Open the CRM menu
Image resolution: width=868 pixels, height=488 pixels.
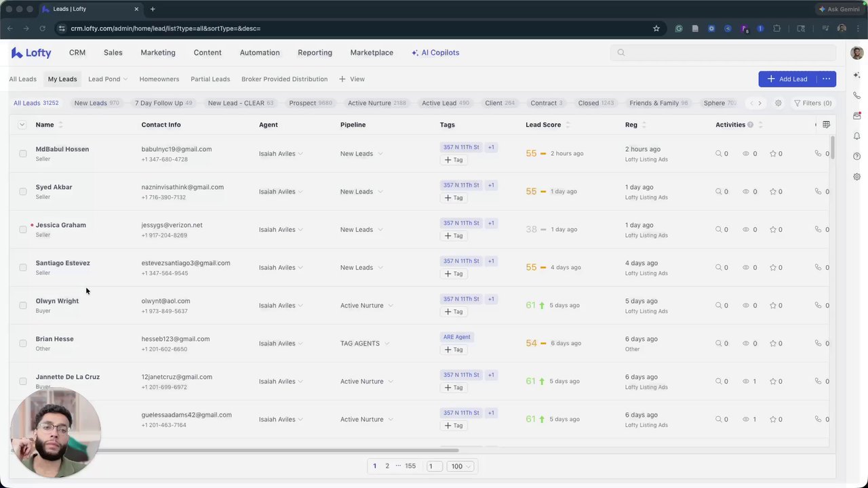(x=77, y=53)
